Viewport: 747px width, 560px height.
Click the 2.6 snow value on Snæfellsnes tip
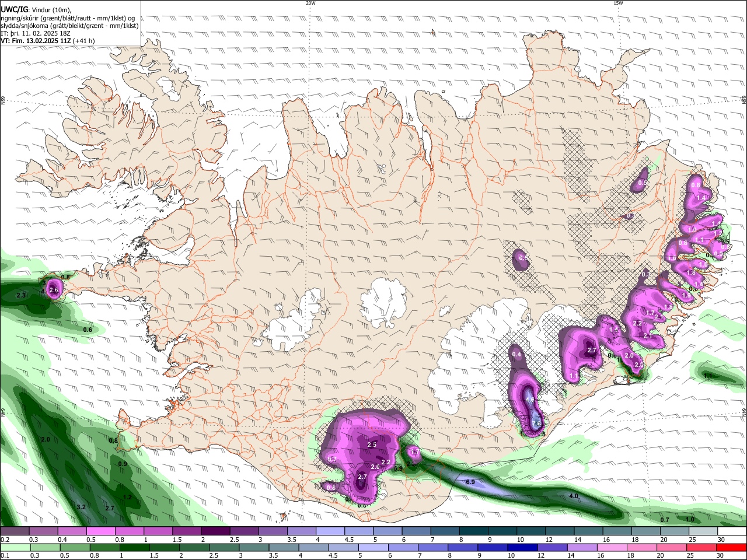54,290
